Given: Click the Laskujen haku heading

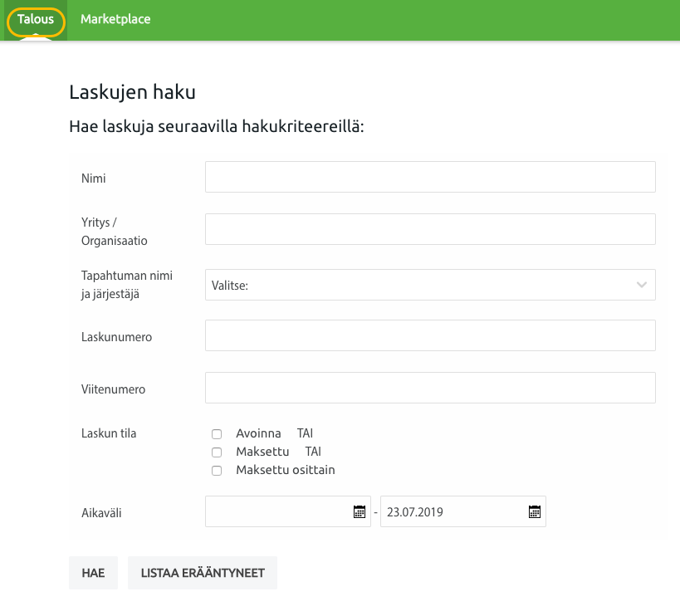Looking at the screenshot, I should [x=132, y=92].
